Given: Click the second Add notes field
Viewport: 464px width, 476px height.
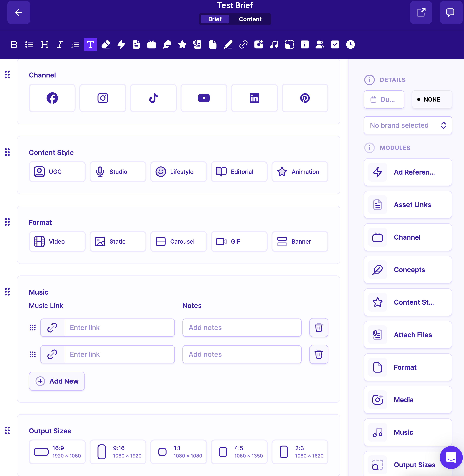Looking at the screenshot, I should click(x=242, y=354).
